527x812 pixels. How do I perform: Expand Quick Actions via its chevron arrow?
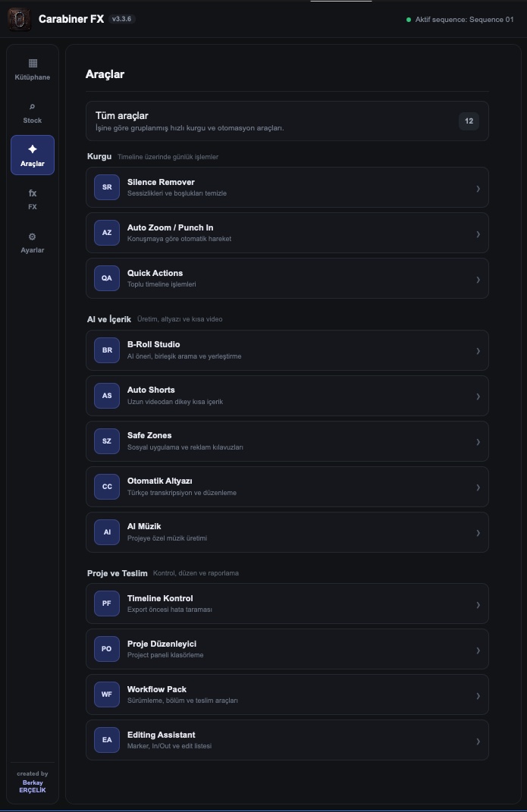point(478,280)
